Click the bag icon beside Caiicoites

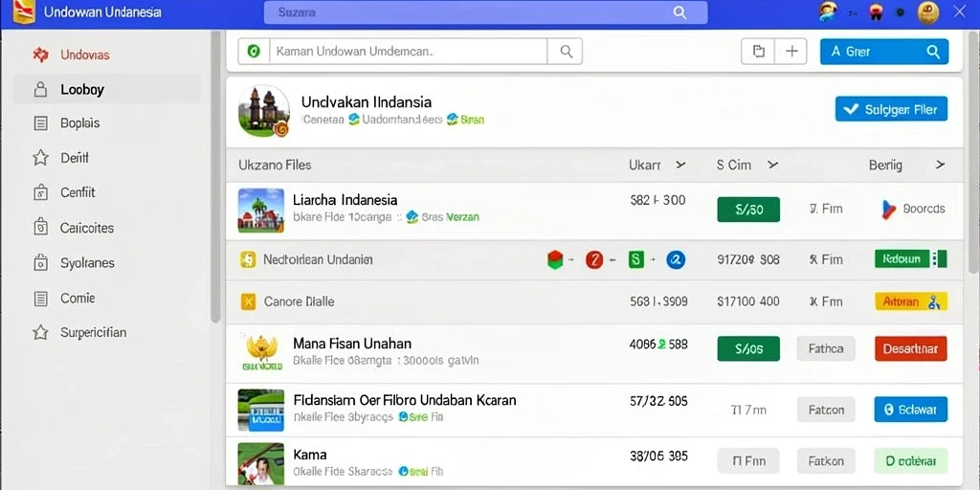40,228
